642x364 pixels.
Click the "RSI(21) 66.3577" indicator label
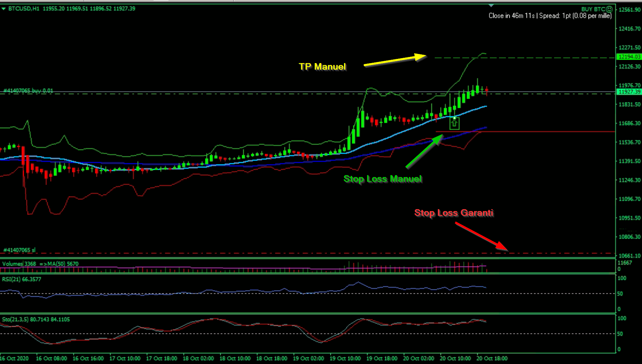coord(21,279)
